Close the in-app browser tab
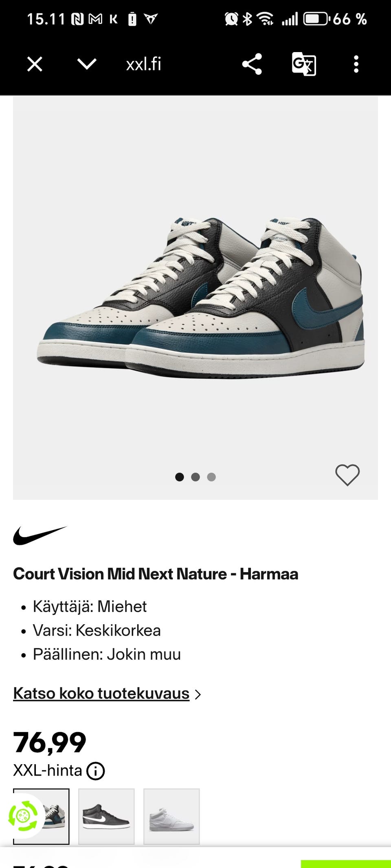 pos(35,64)
